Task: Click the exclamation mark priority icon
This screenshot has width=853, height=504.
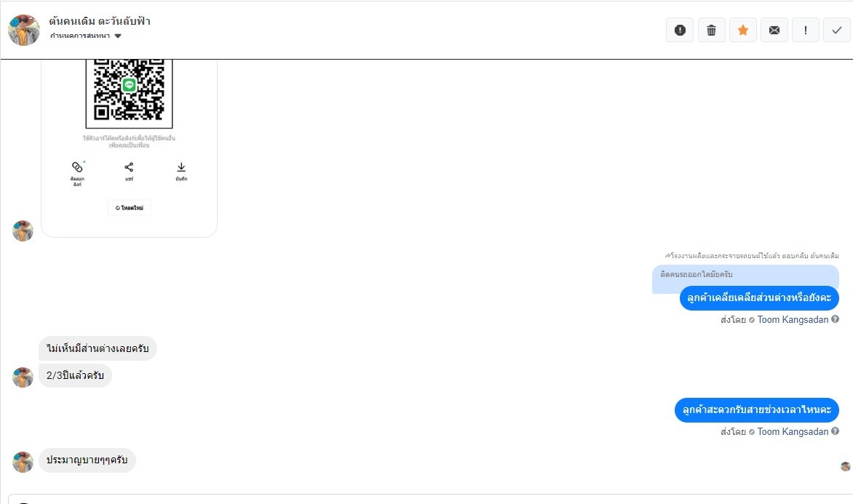Action: 805,30
